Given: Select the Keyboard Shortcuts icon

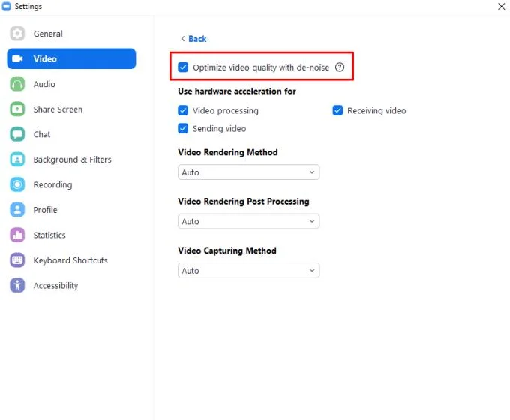Looking at the screenshot, I should (x=17, y=260).
